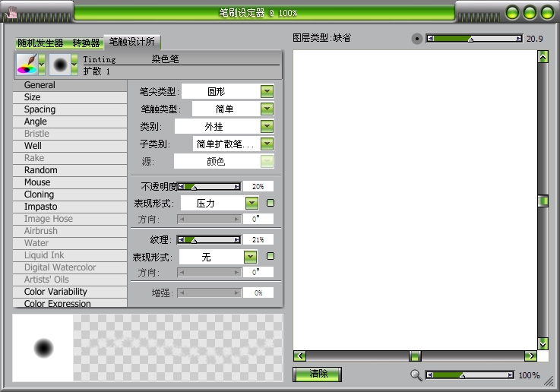Image resolution: width=560 pixels, height=392 pixels.
Task: Click the brush stroke preview thumbnail
Action: point(178,348)
